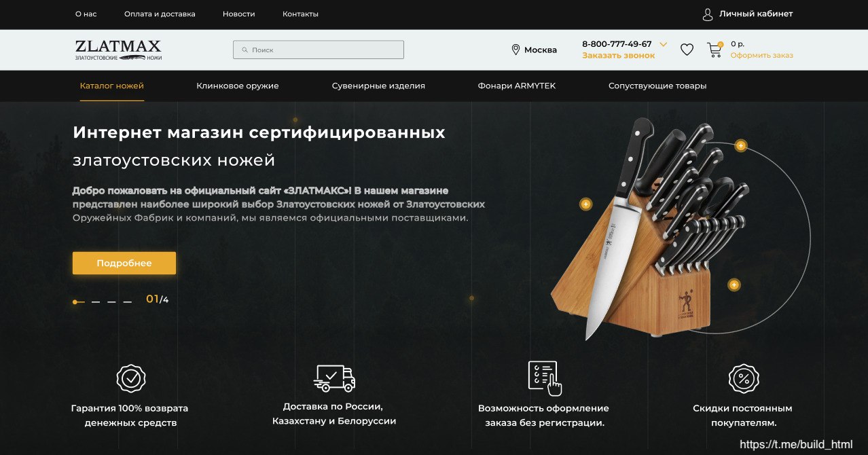Click the location pin icon near Москва
Screen dimensions: 868x455
pyautogui.click(x=516, y=50)
